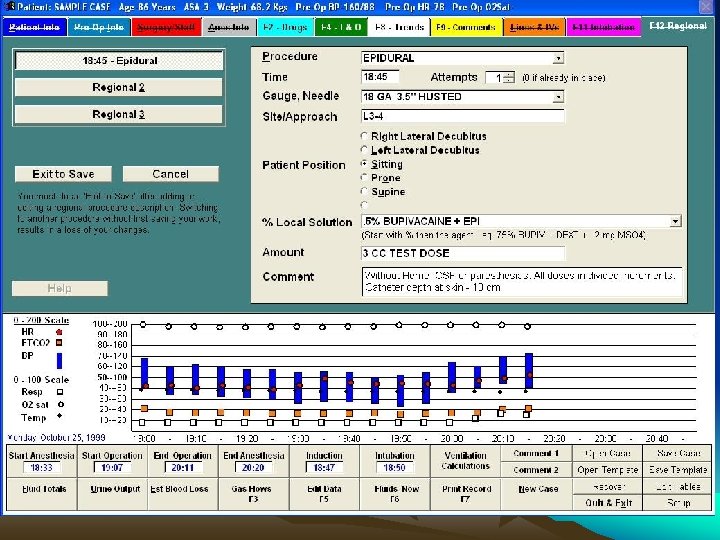720x540 pixels.
Task: Start a New Case
Action: tap(536, 494)
